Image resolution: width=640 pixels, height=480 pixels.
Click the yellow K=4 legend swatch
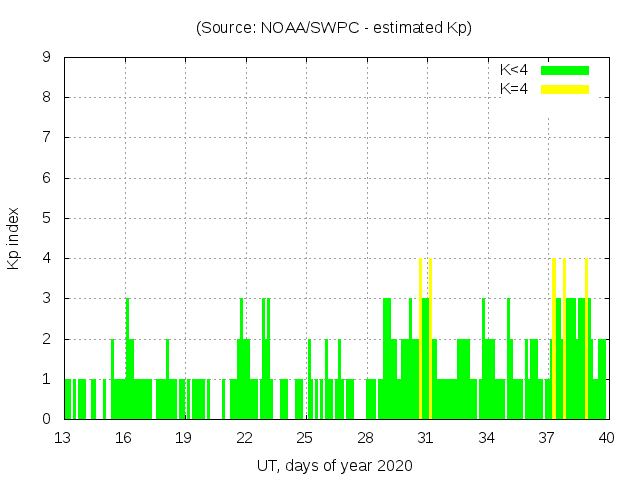(565, 89)
